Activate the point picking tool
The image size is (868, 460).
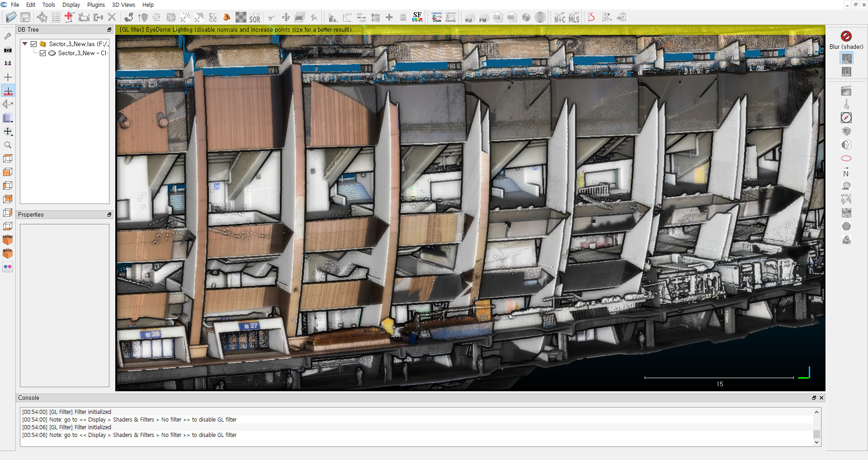(x=42, y=17)
